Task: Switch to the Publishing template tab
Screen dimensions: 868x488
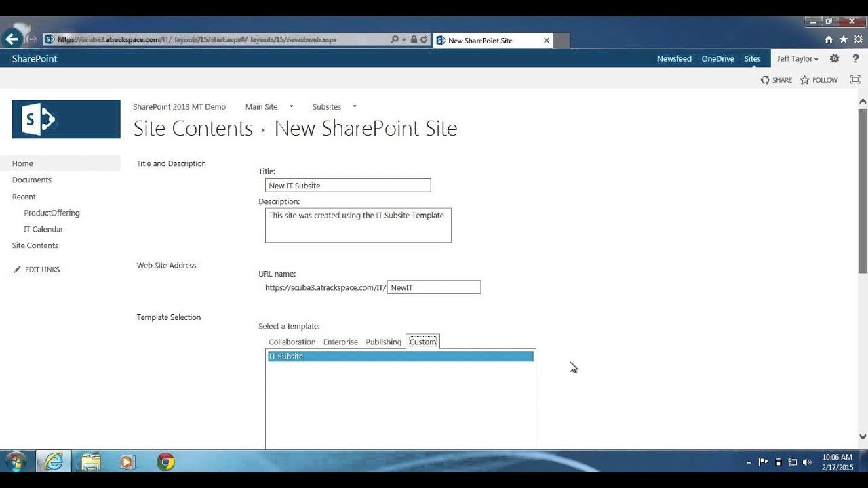Action: pos(384,342)
